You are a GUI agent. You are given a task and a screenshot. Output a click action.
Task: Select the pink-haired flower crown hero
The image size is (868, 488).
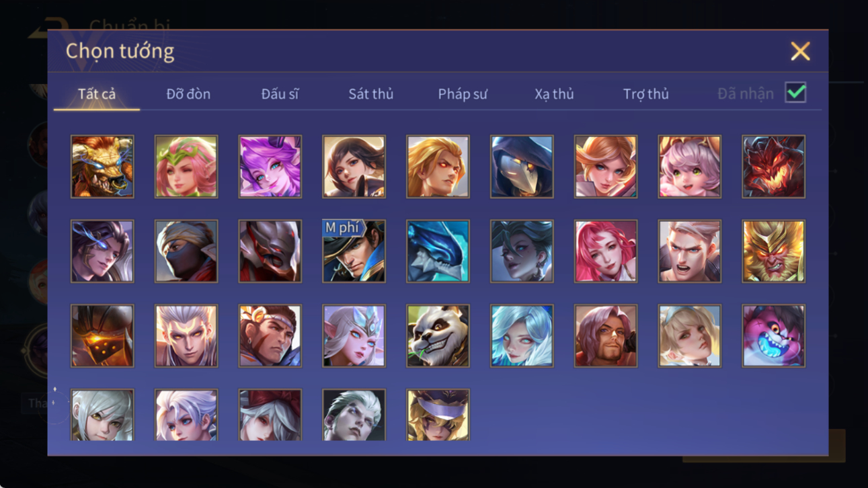coord(186,166)
